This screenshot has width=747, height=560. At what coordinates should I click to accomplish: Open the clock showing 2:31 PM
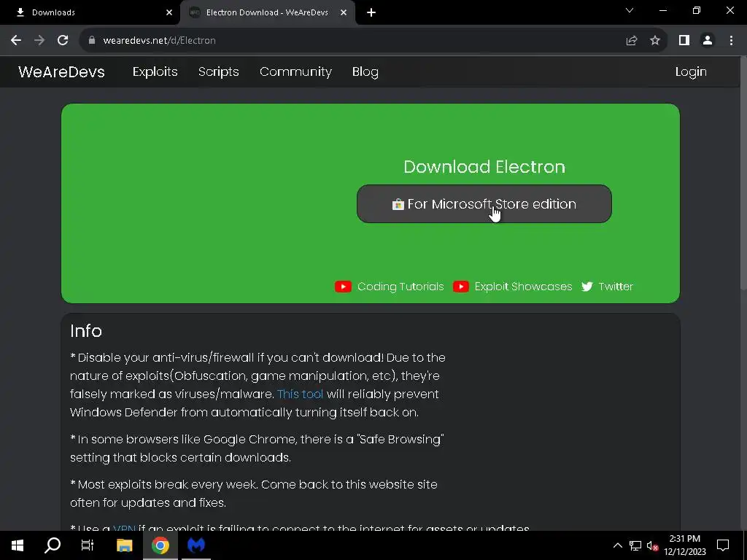(684, 545)
